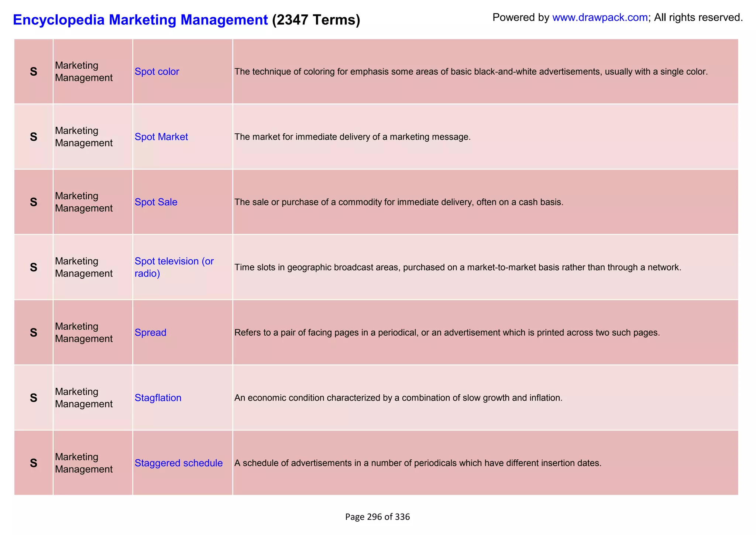Click Marketing Management category in Spread row

84,333
